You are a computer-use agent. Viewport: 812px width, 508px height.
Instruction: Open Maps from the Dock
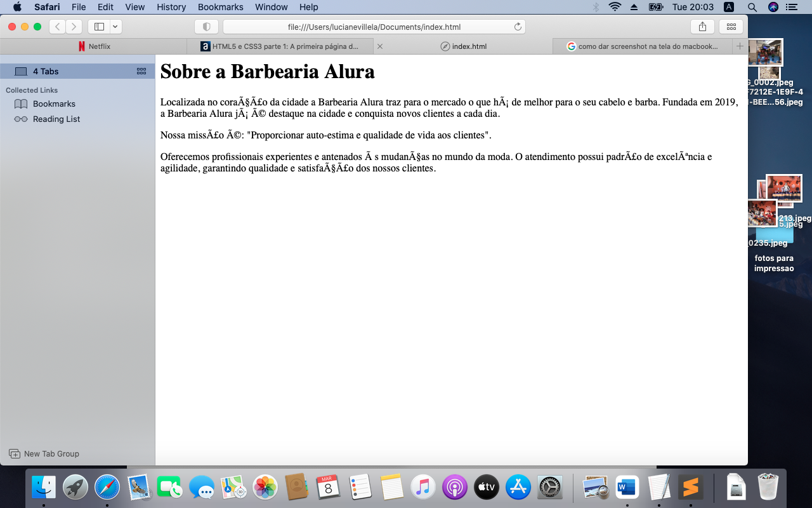pyautogui.click(x=233, y=488)
